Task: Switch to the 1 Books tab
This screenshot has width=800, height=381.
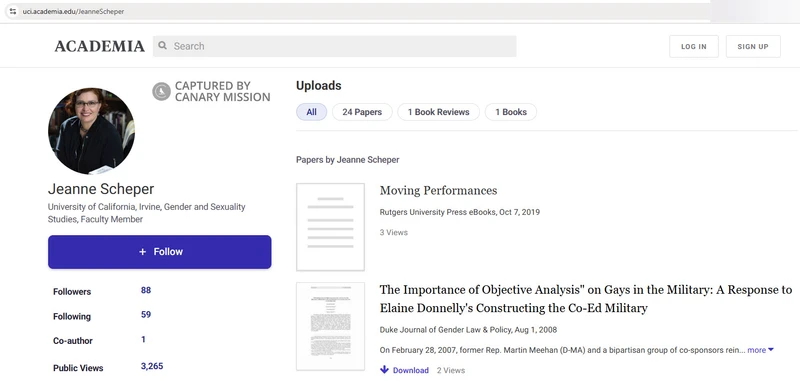Action: tap(511, 112)
